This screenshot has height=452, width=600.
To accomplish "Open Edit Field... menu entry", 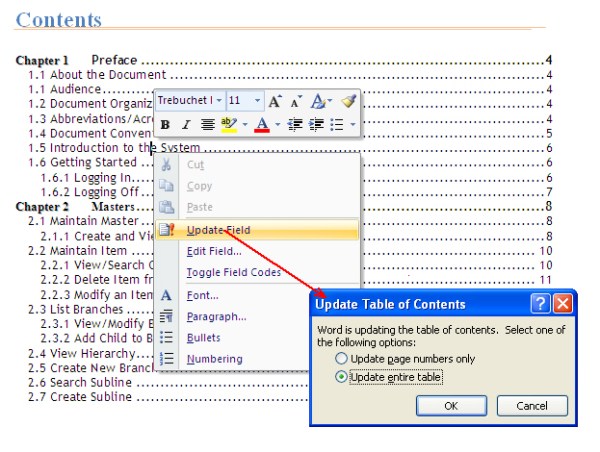I will [x=257, y=251].
